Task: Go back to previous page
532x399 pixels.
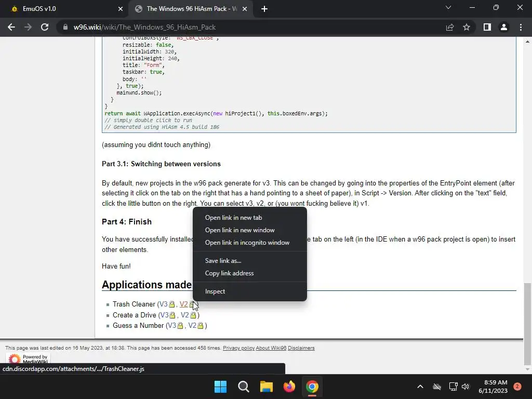Action: 11,27
